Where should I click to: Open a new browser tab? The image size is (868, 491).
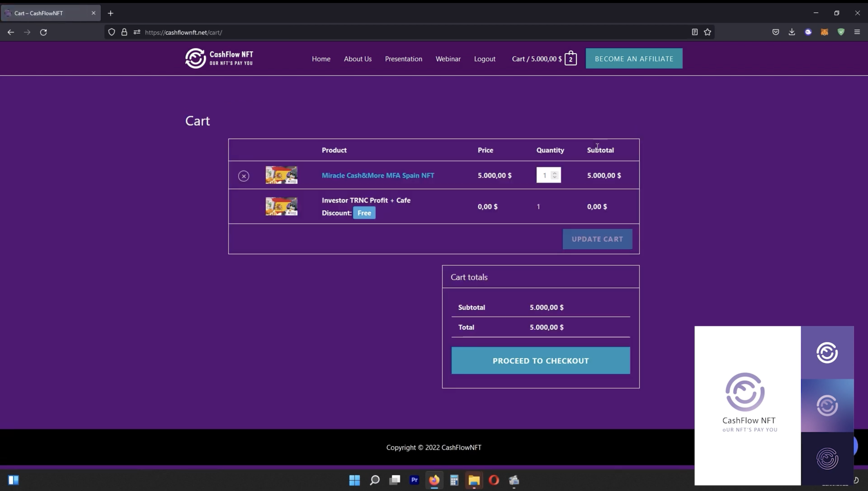(x=111, y=13)
